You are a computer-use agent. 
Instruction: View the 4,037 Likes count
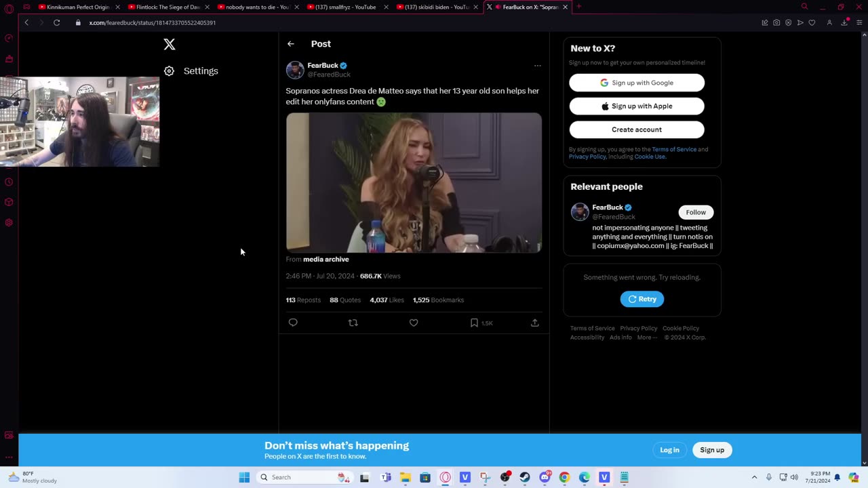click(x=387, y=300)
